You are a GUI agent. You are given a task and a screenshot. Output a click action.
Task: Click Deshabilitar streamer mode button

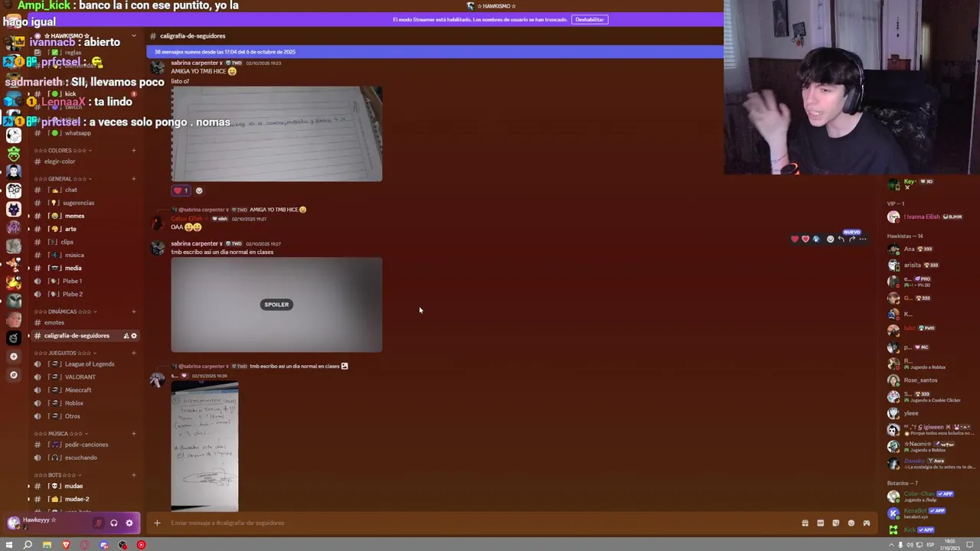(590, 20)
